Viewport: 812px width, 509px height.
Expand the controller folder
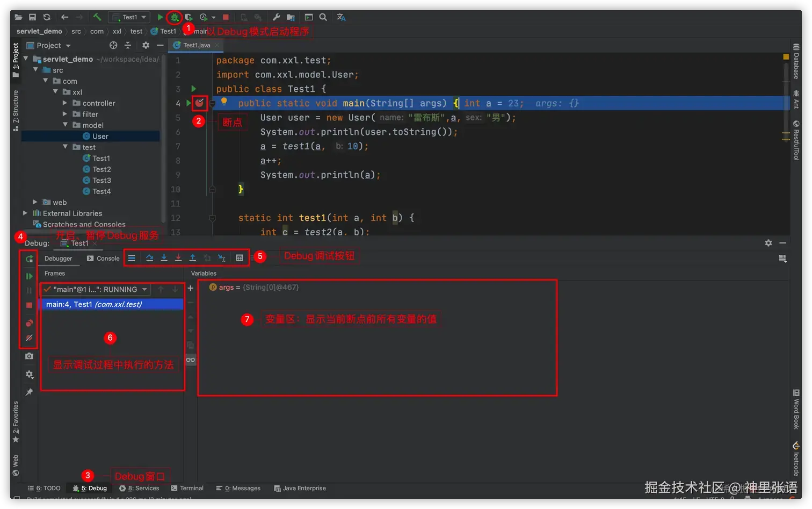[x=65, y=103]
